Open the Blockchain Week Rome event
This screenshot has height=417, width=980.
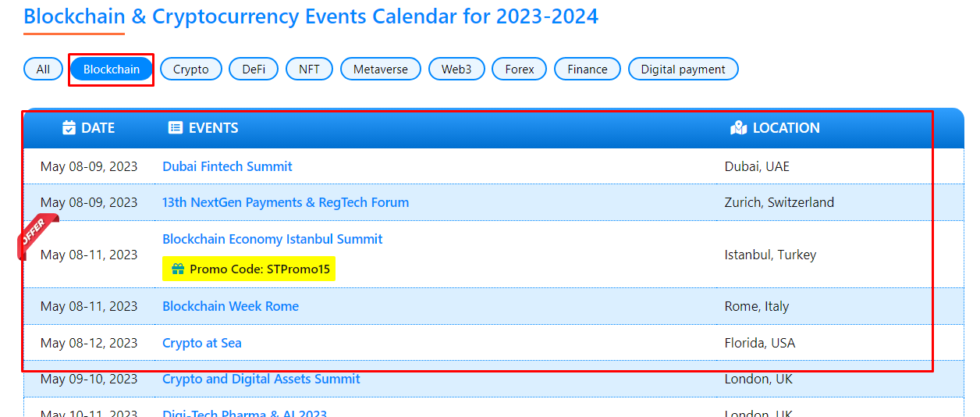(230, 306)
